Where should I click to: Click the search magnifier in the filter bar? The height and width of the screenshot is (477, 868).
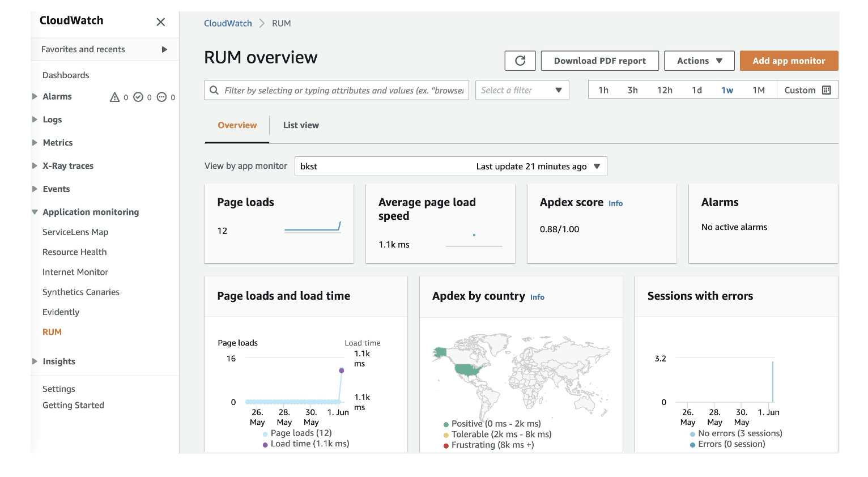[x=214, y=90]
